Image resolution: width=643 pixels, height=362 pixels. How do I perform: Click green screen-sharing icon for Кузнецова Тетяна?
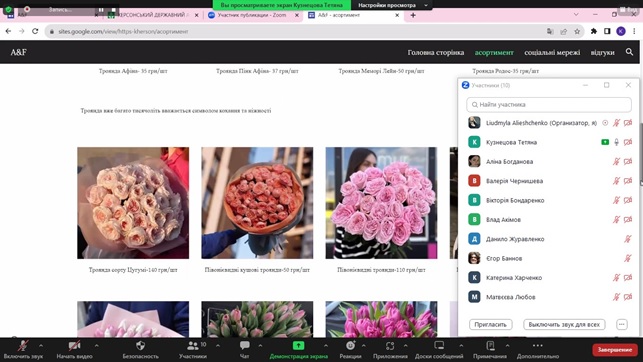coord(605,142)
